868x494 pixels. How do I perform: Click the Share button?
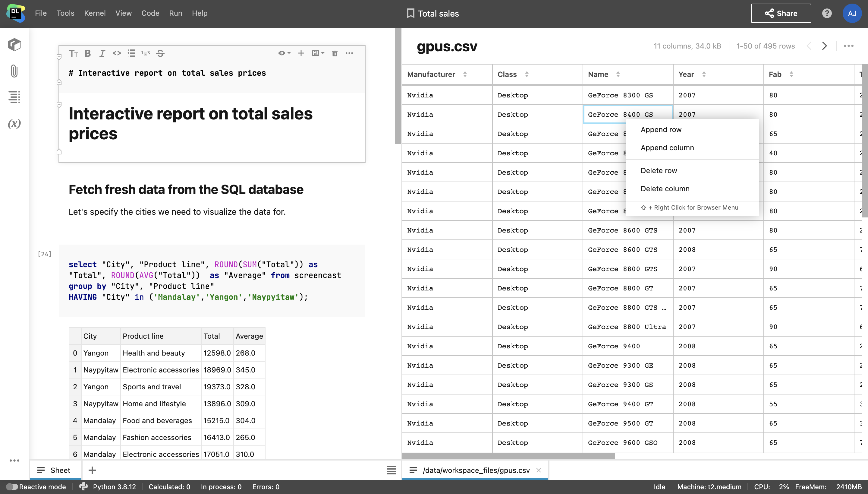point(781,13)
